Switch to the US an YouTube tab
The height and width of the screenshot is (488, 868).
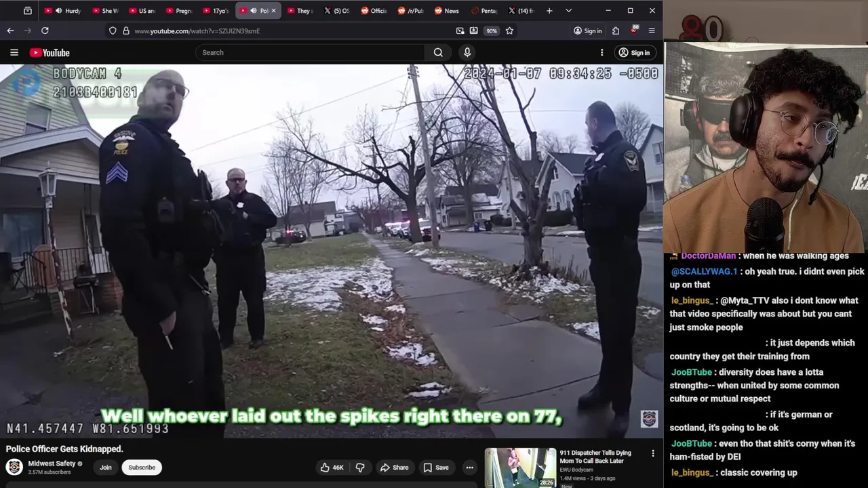point(142,11)
